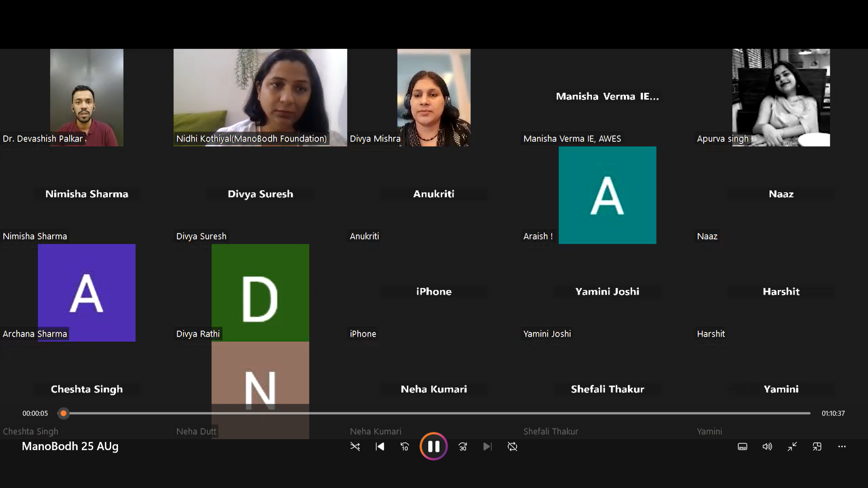This screenshot has height=488, width=868.
Task: Toggle shuffle playback
Action: 355,446
